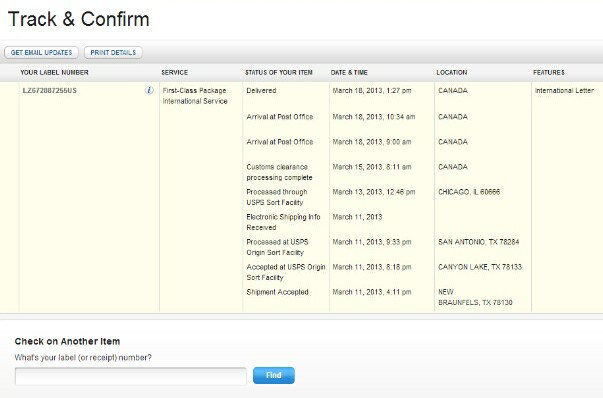Image resolution: width=603 pixels, height=398 pixels.
Task: Select the CANADA location in Delivered row
Action: 453,90
